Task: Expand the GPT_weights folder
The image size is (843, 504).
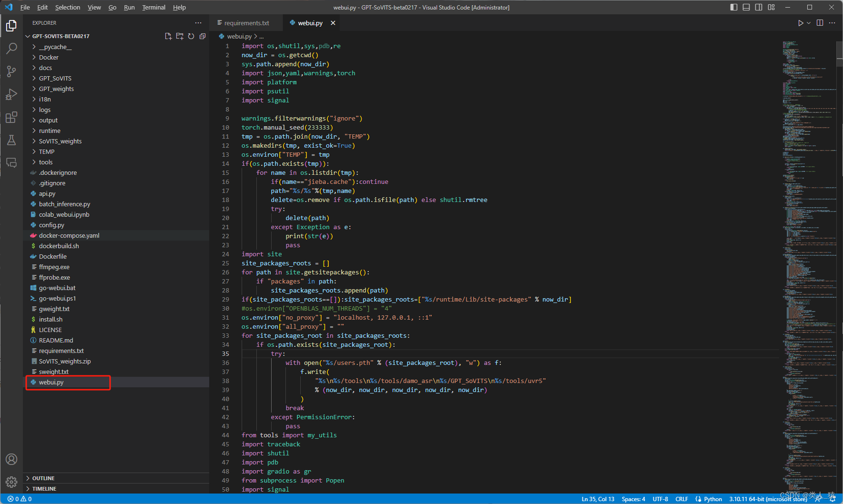Action: tap(116, 89)
